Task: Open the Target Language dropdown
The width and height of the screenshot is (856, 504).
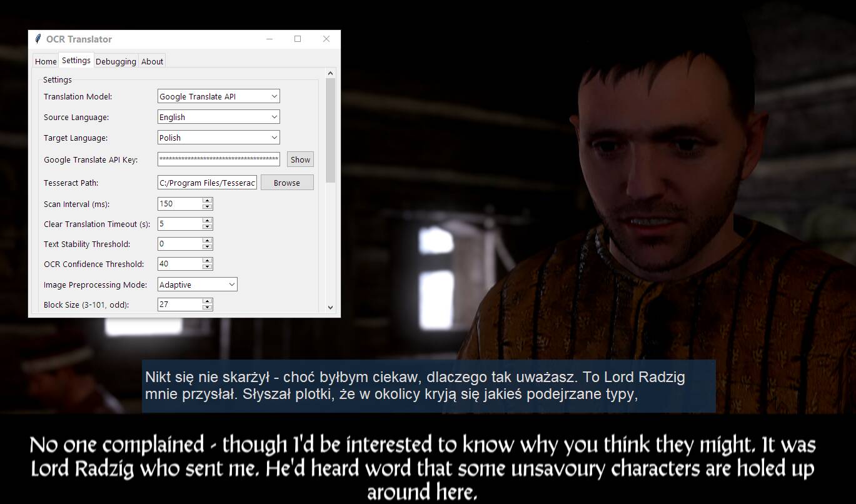Action: coord(218,138)
